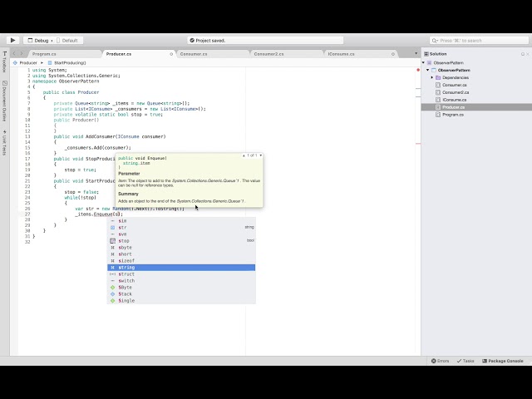
Task: Choose 'short' from the completion list
Action: [x=181, y=254]
